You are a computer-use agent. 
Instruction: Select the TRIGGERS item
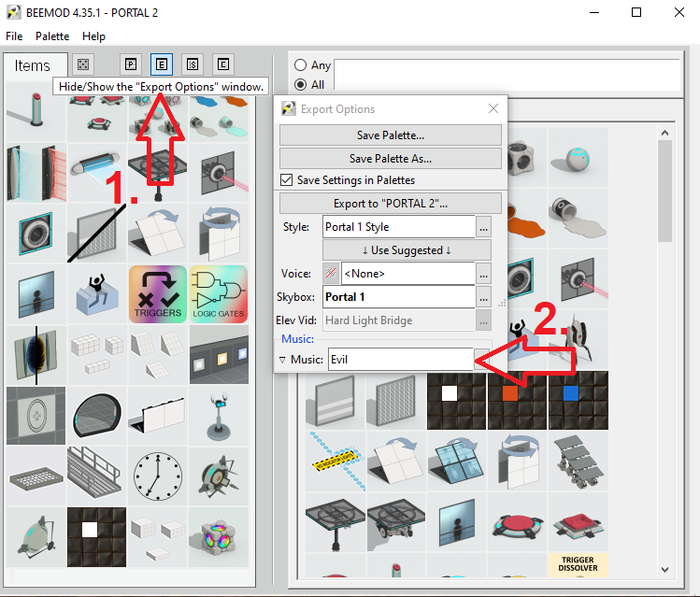coord(158,293)
